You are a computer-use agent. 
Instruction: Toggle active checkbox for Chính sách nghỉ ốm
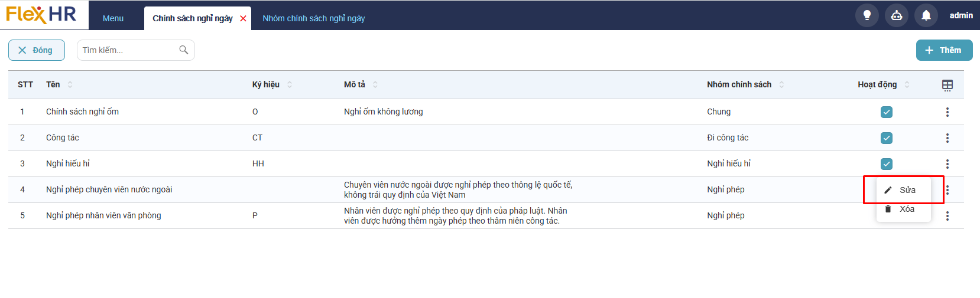[887, 112]
